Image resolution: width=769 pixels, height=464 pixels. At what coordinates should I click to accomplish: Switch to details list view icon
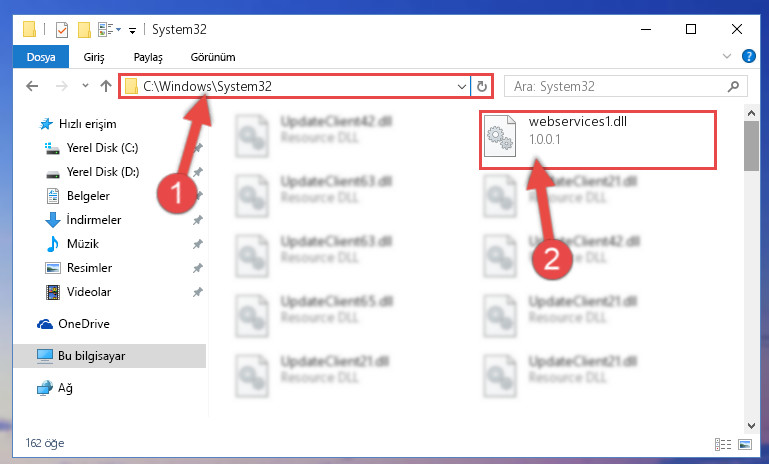point(723,444)
